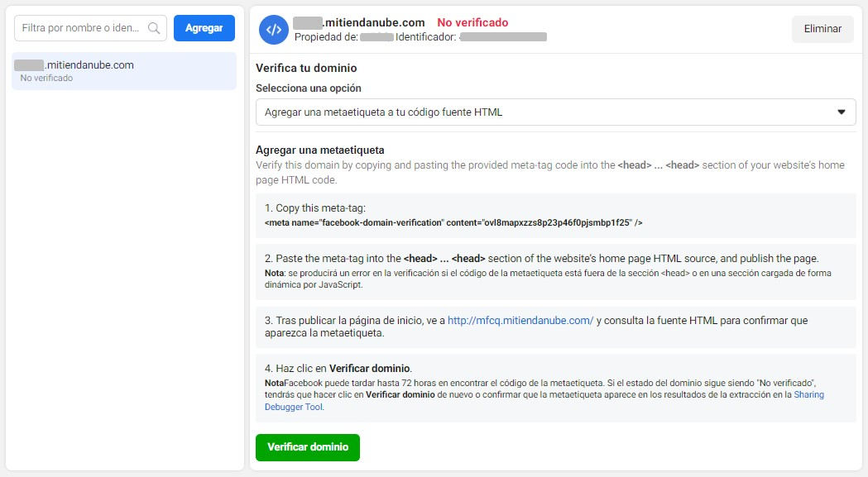
Task: Select the mitiendanube.com domain in list
Action: [124, 71]
